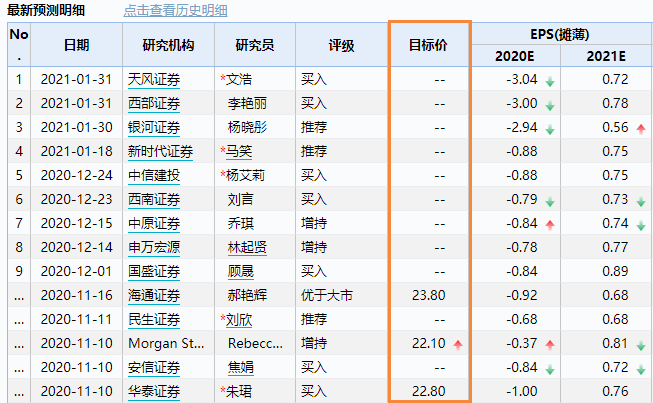Open 申万宏源 institution link

[154, 248]
